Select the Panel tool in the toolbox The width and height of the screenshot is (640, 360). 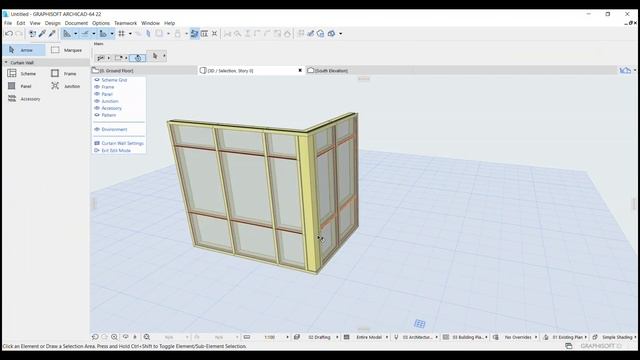pyautogui.click(x=20, y=86)
